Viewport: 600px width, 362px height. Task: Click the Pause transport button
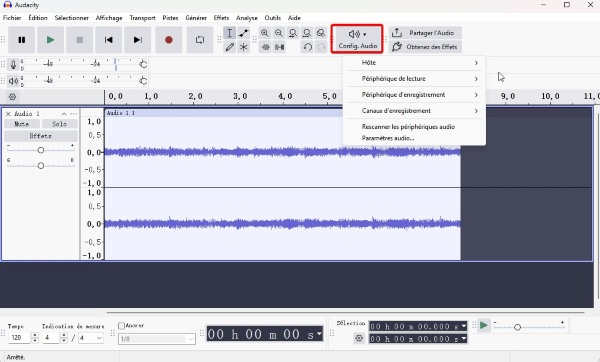(x=21, y=40)
